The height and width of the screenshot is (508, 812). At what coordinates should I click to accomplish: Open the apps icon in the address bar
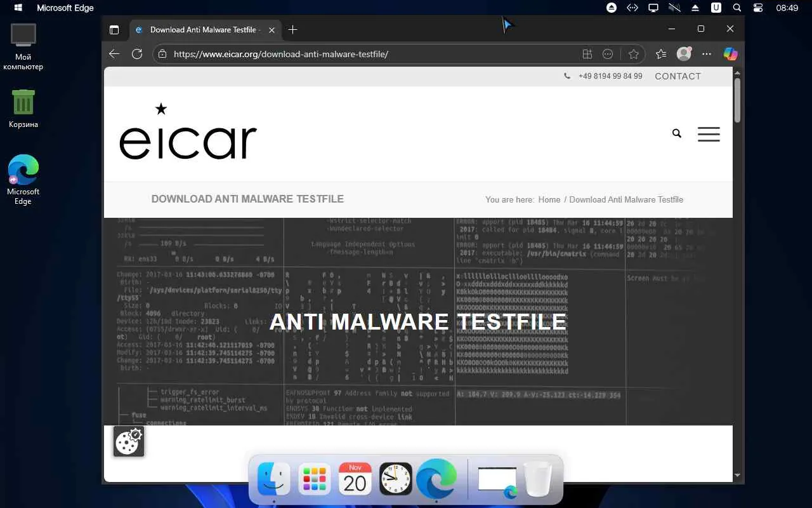587,54
